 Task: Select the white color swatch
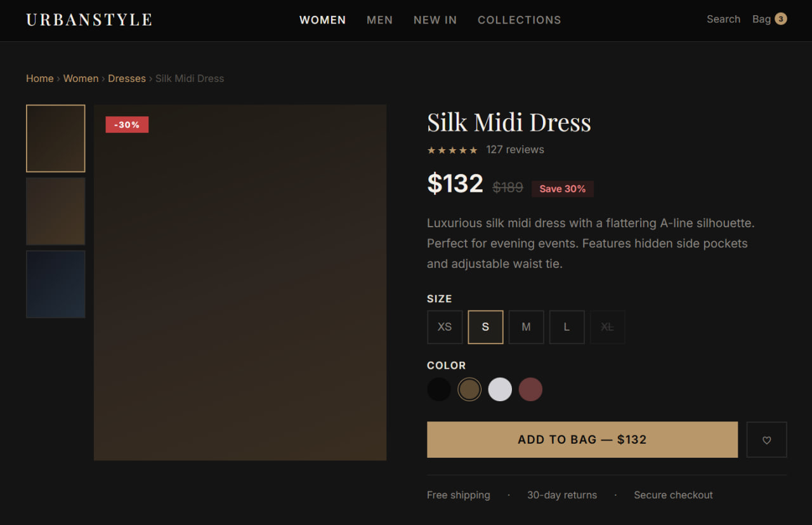pos(500,389)
